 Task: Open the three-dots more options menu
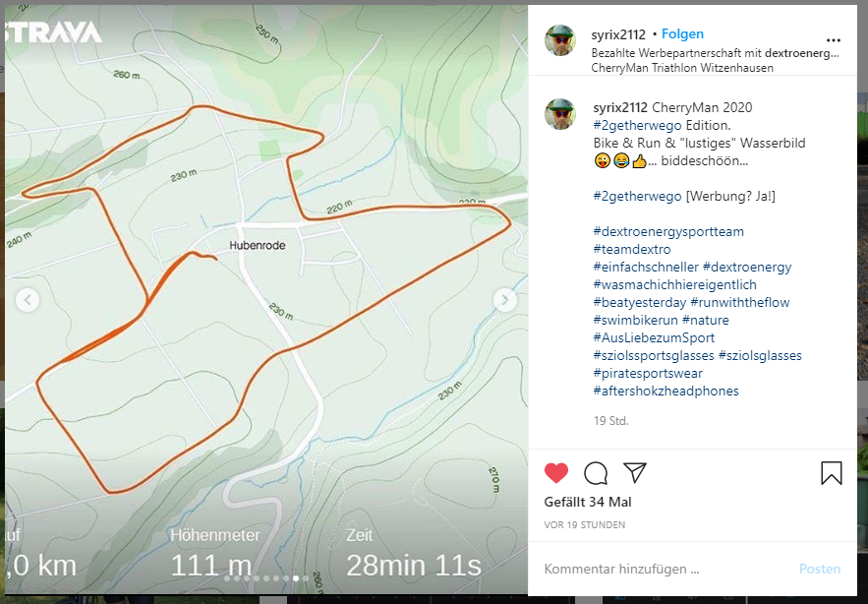coord(834,40)
